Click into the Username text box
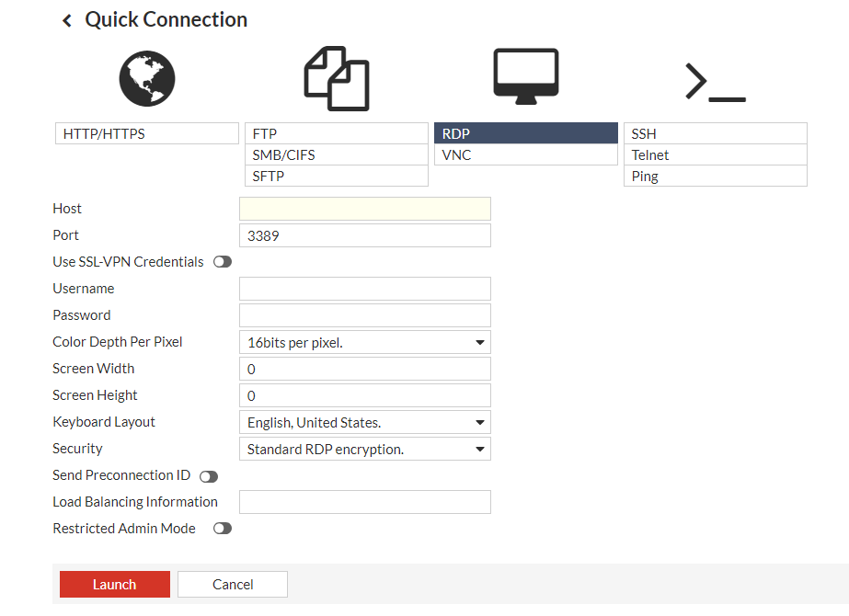849x616 pixels. pyautogui.click(x=364, y=289)
